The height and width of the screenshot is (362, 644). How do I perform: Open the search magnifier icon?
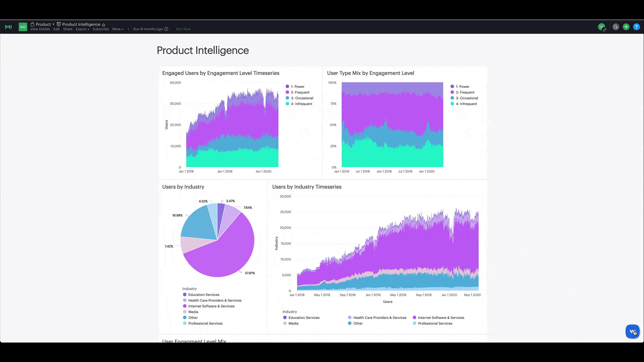(x=616, y=27)
